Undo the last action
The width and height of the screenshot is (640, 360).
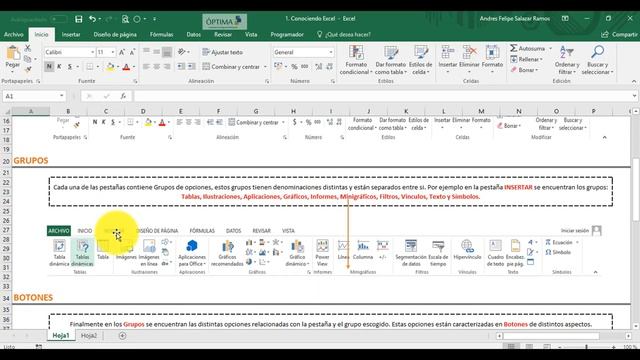[93, 19]
